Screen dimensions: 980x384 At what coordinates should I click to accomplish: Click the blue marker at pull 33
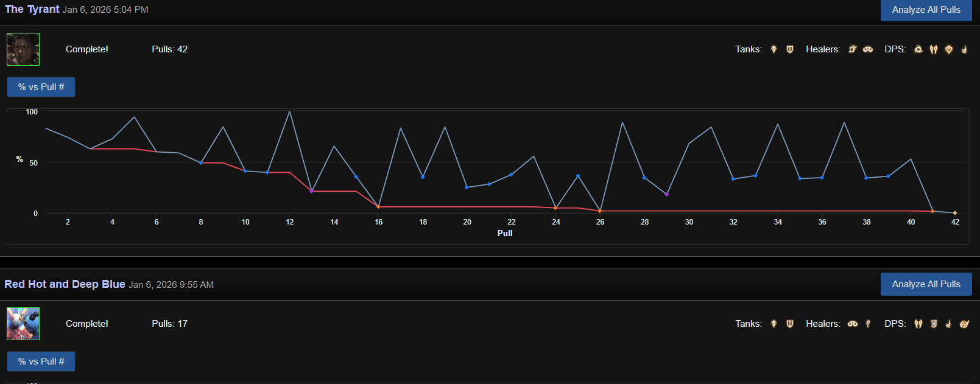[755, 175]
